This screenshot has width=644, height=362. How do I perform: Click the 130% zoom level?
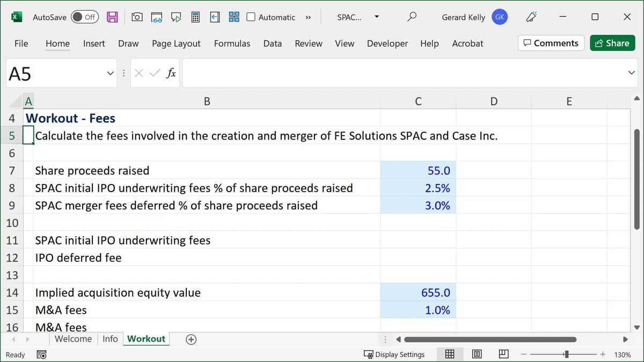622,354
